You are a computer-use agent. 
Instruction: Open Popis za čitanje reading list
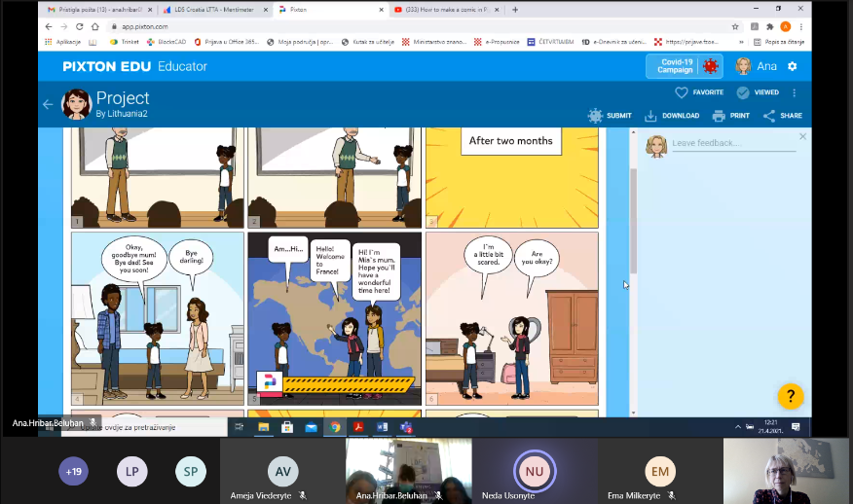[779, 42]
